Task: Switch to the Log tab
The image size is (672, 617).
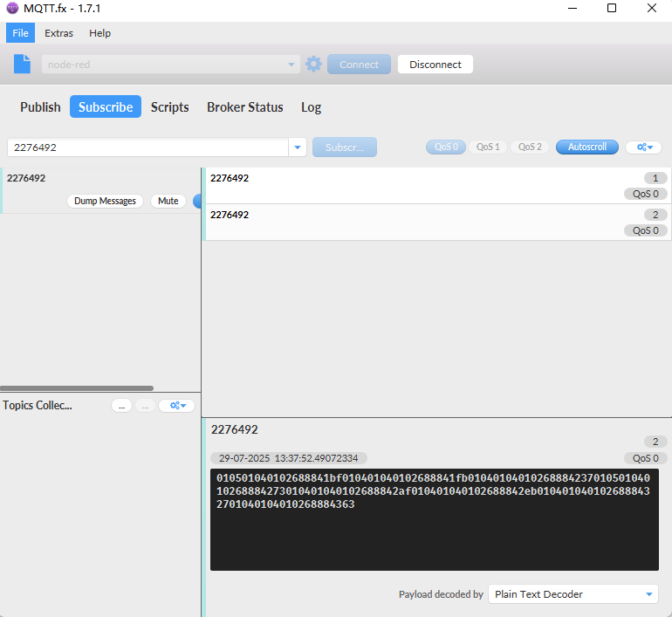Action: click(x=312, y=107)
